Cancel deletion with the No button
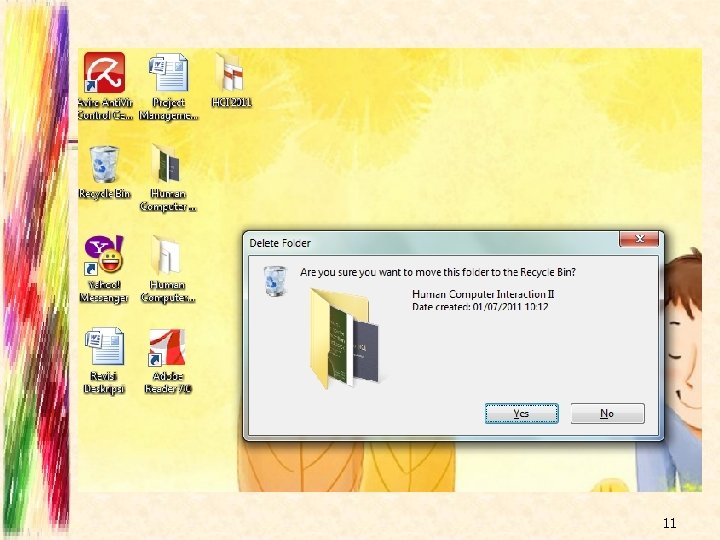 (608, 413)
